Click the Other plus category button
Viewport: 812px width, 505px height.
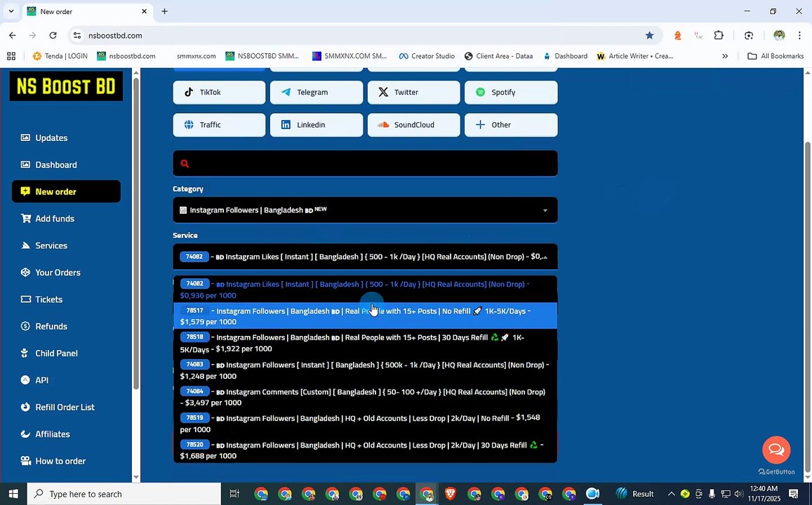511,125
